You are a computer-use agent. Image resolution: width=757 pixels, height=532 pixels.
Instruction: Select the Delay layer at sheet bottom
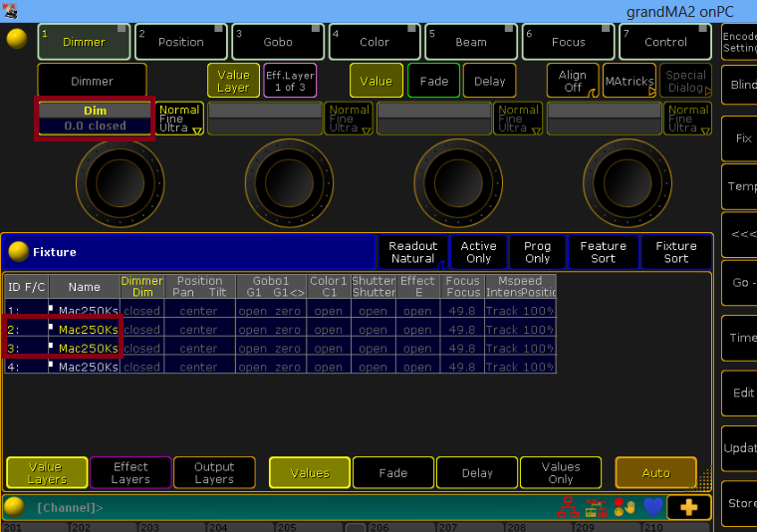pyautogui.click(x=477, y=472)
